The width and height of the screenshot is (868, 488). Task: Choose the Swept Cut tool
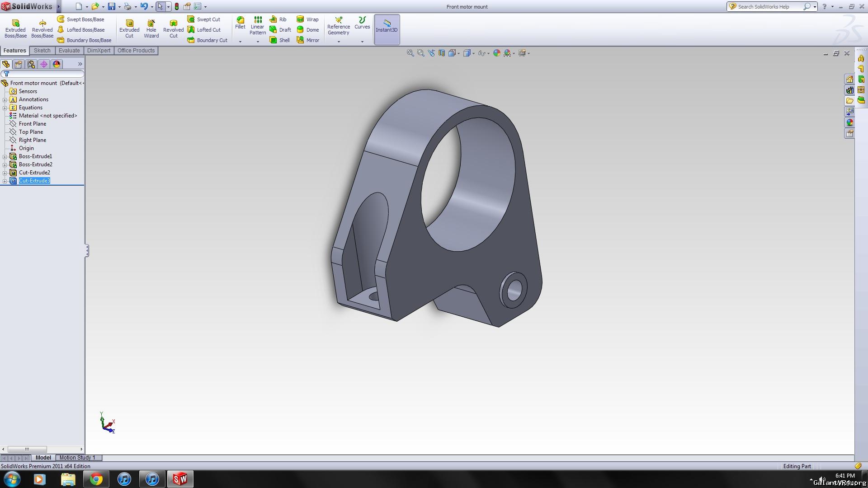click(x=204, y=19)
